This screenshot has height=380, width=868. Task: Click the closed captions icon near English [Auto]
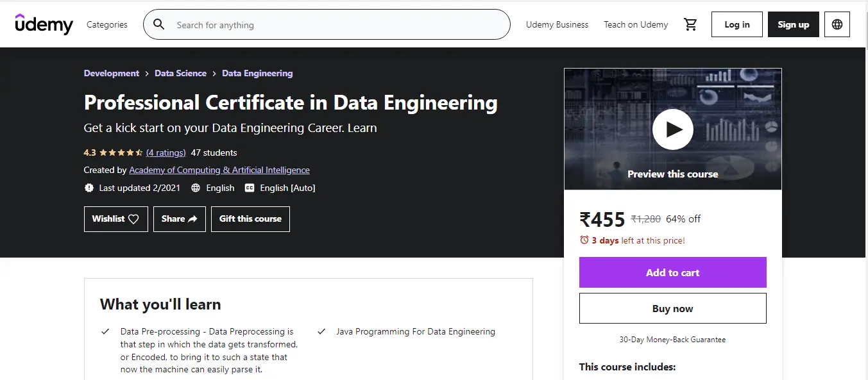click(x=251, y=188)
